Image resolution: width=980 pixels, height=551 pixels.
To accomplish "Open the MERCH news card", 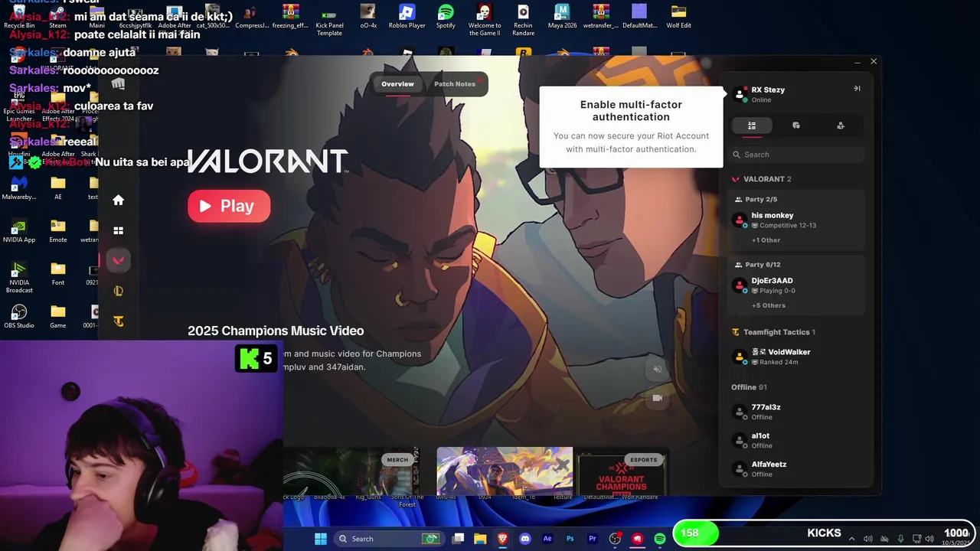I will (351, 471).
